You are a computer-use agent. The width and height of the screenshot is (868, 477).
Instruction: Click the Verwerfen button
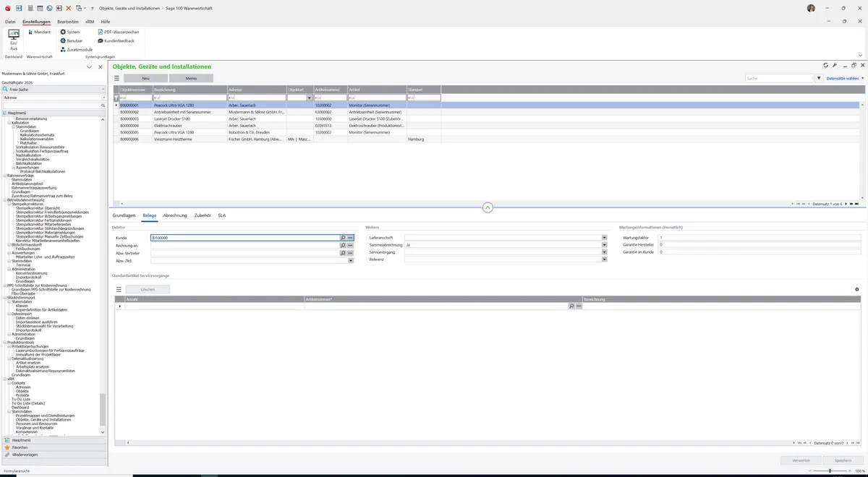click(x=801, y=460)
